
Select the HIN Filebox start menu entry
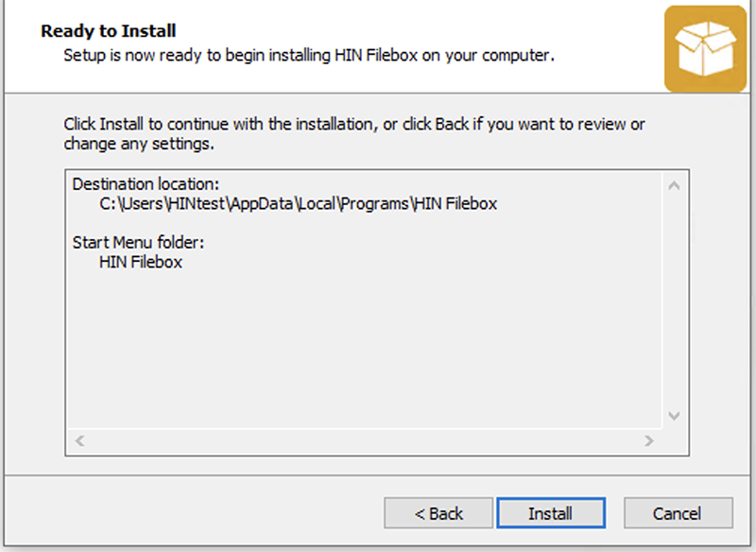tap(141, 262)
